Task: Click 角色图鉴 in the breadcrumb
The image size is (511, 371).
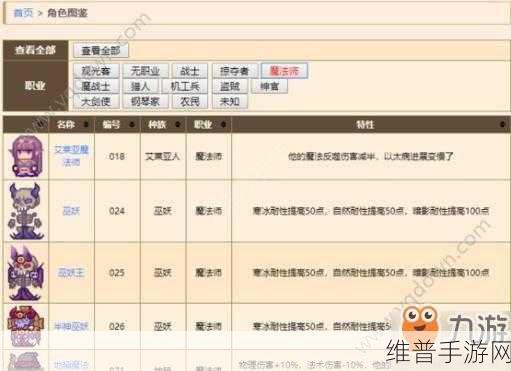Action: pos(67,13)
